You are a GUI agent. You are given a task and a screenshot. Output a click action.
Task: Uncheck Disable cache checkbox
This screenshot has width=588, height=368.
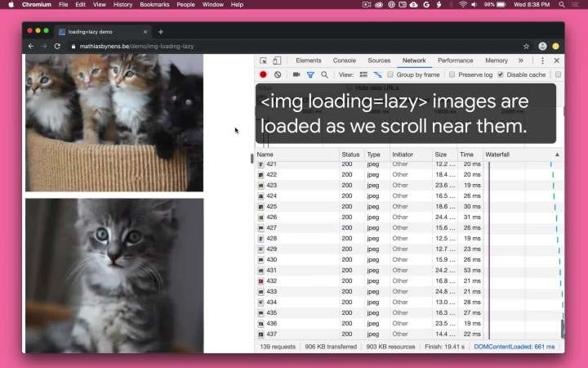pos(501,74)
